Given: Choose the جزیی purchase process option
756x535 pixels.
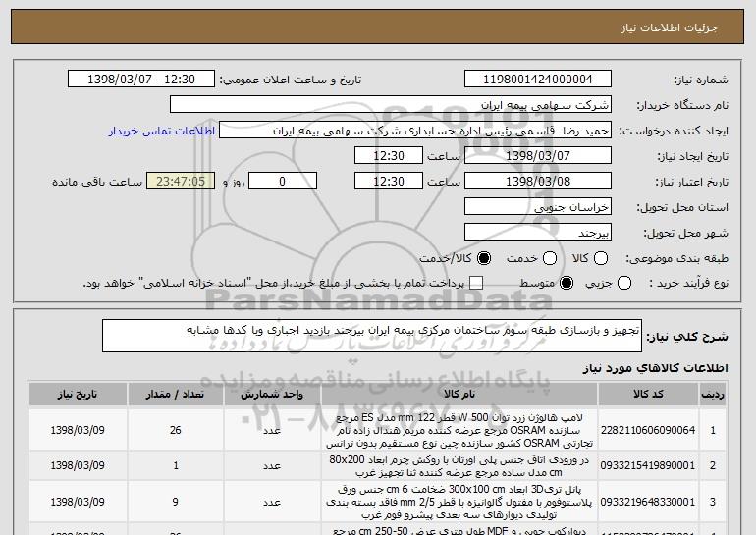Looking at the screenshot, I should (623, 283).
